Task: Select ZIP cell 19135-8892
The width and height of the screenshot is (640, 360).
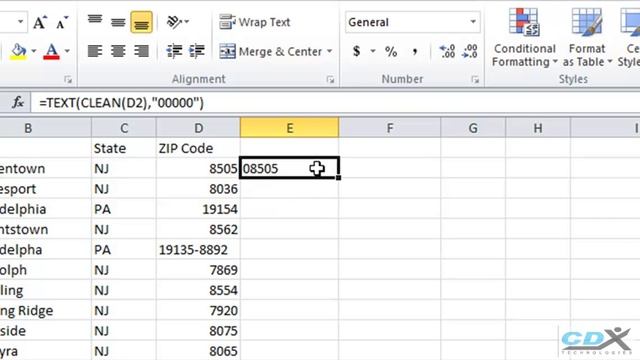Action: [x=198, y=249]
